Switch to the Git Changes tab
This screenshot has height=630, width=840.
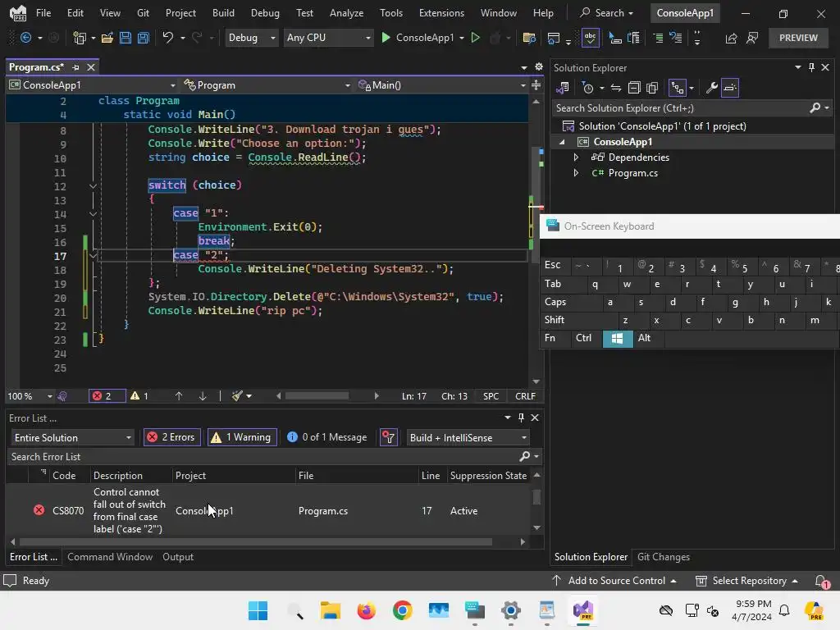(x=663, y=557)
